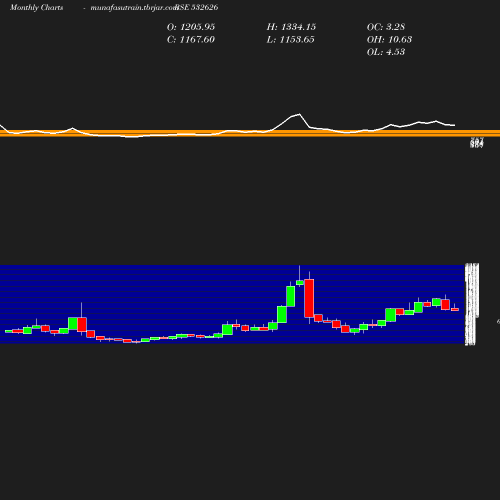Click the peak of the white indicator line

click(299, 114)
